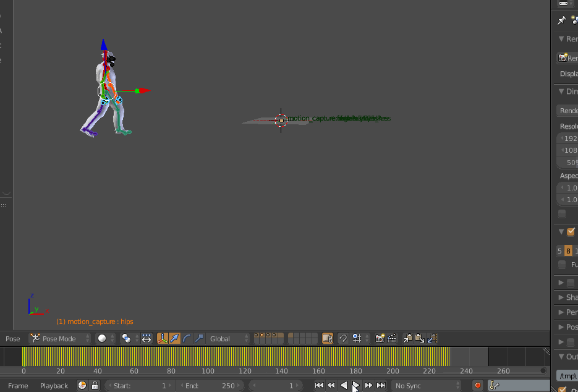This screenshot has width=578, height=392.
Task: Enable the rotate manipulator arc icon
Action: 187,339
